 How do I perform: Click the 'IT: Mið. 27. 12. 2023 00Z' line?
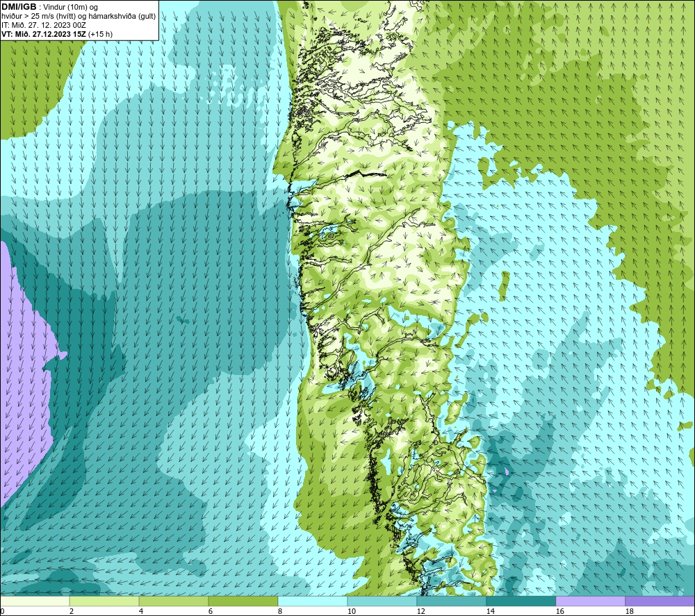[x=43, y=25]
